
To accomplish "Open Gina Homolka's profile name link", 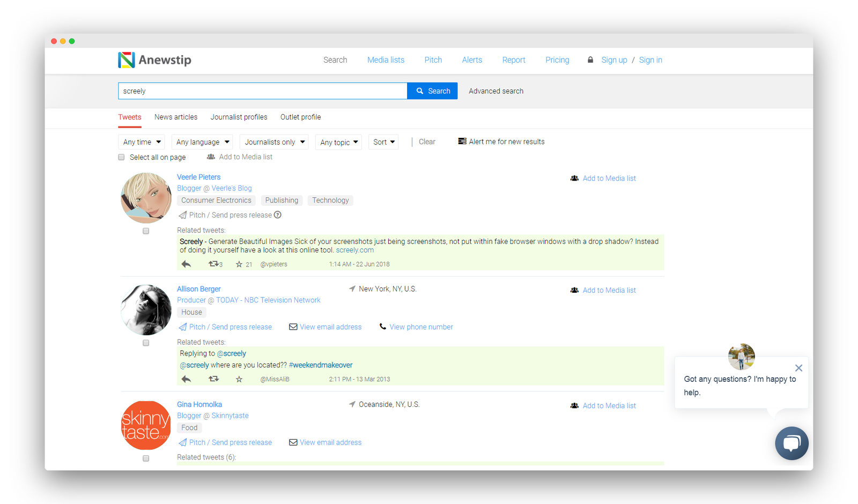I will (x=199, y=404).
